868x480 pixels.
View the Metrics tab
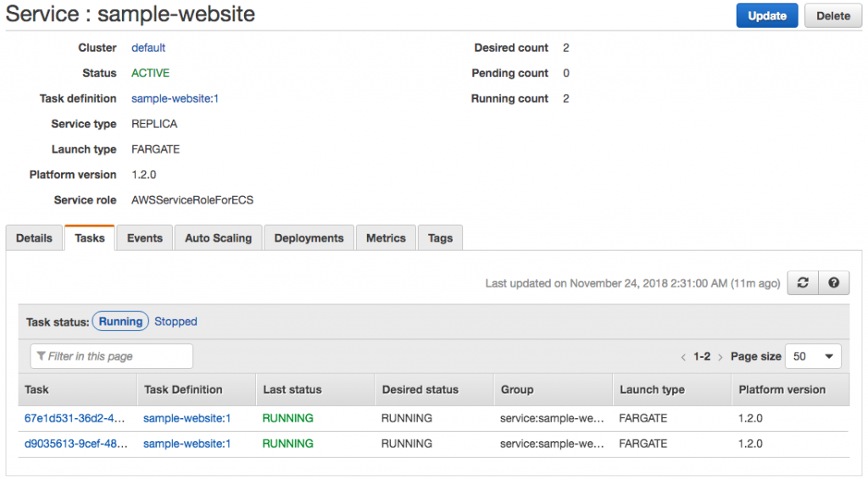coord(386,238)
